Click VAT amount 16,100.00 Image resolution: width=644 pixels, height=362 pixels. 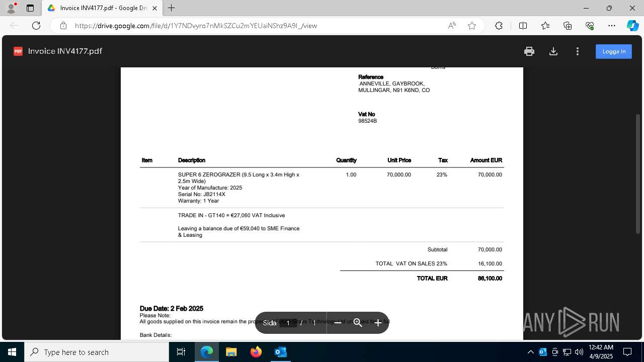(x=490, y=263)
